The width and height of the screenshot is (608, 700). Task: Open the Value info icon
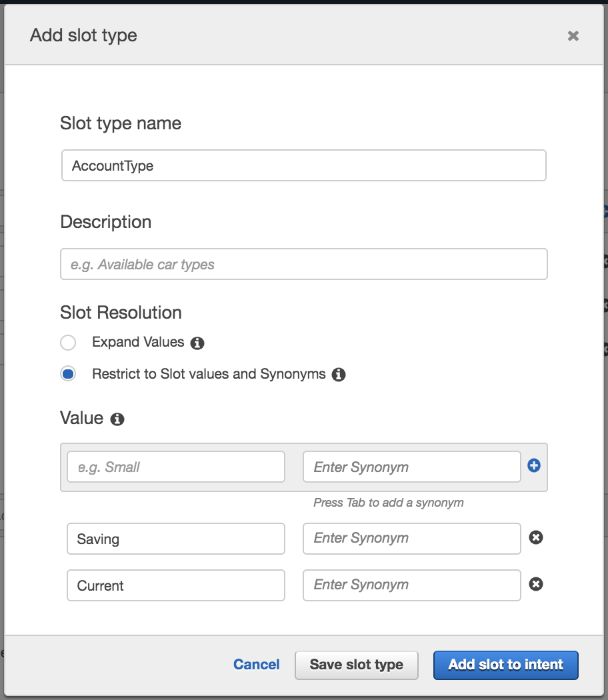click(117, 419)
